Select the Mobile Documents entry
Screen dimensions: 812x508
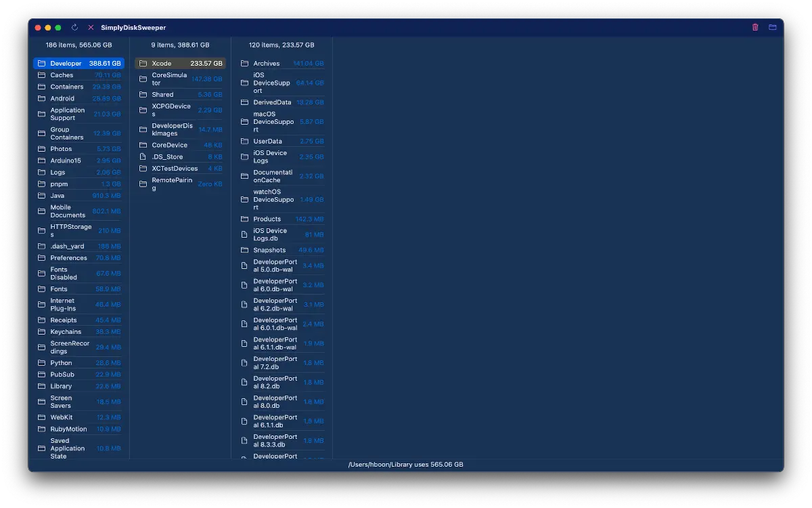point(78,211)
